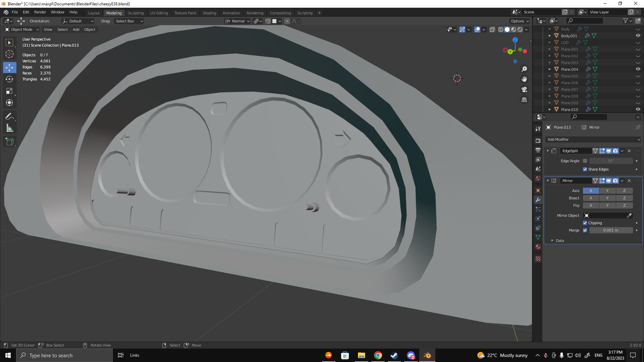This screenshot has width=644, height=362.
Task: Activate the Scale tool
Action: click(9, 91)
